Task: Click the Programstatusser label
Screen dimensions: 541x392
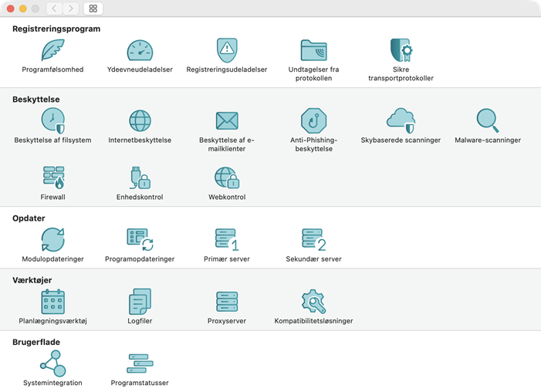Action: (x=140, y=383)
